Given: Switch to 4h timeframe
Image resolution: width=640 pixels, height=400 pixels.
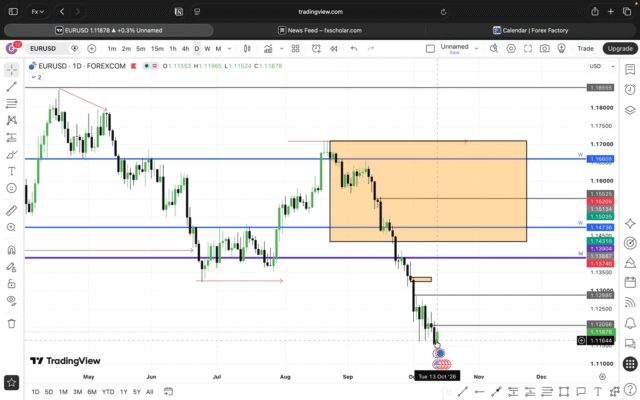Looking at the screenshot, I should point(185,49).
